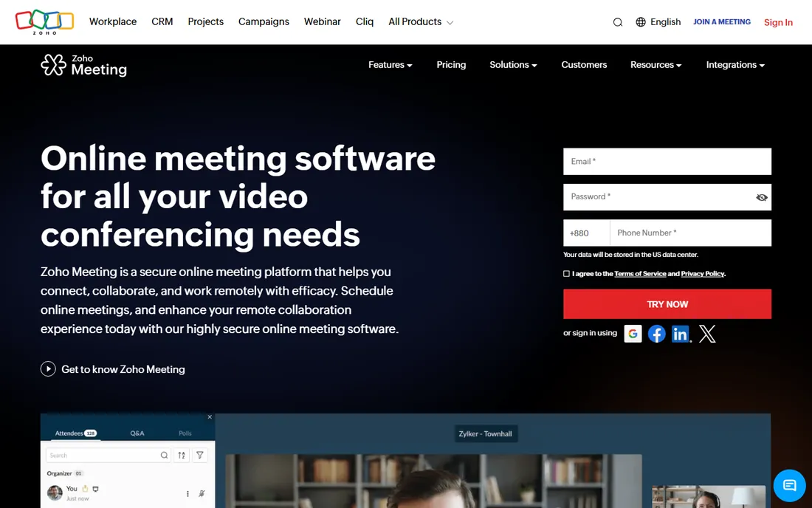Expand the Features menu
The image size is (812, 508).
[390, 65]
